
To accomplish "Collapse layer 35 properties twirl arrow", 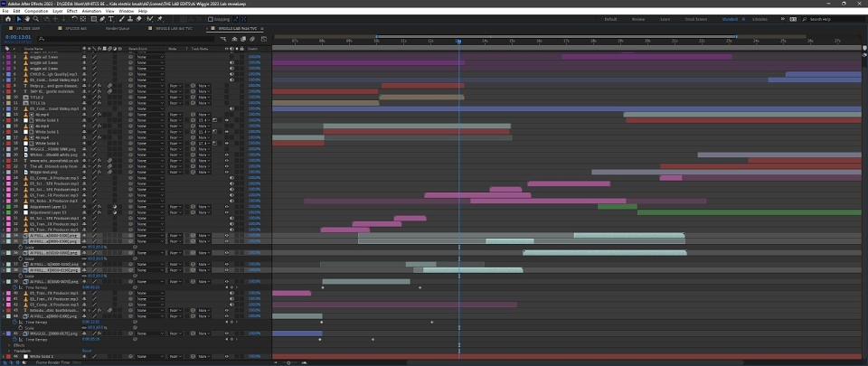I will tap(4, 241).
